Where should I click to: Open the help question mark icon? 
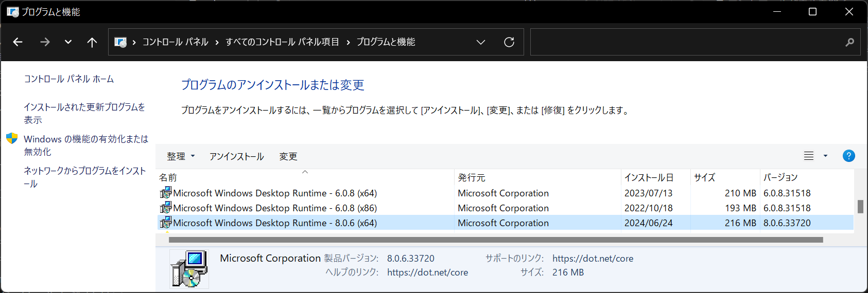click(848, 156)
